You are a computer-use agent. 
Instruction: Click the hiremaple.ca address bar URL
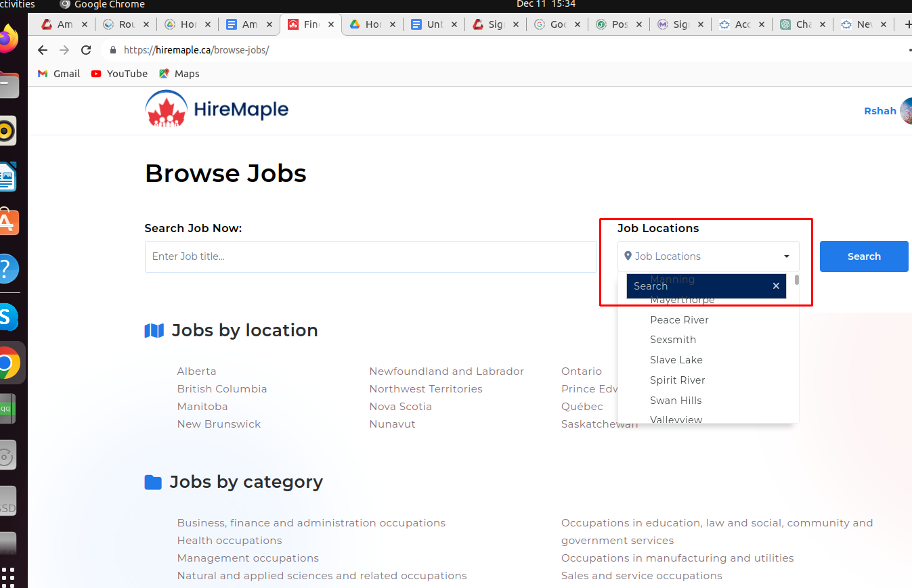tap(196, 50)
